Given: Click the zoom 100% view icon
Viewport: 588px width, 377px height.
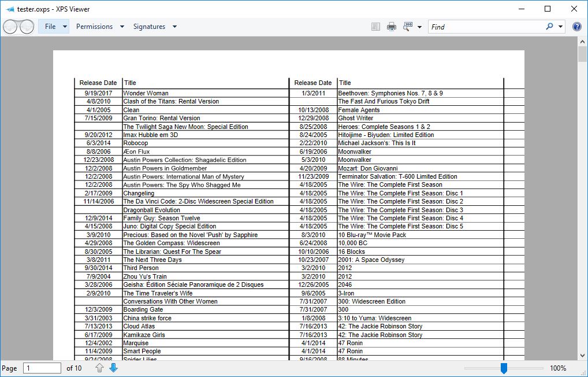Looking at the screenshot, I should coord(408,26).
